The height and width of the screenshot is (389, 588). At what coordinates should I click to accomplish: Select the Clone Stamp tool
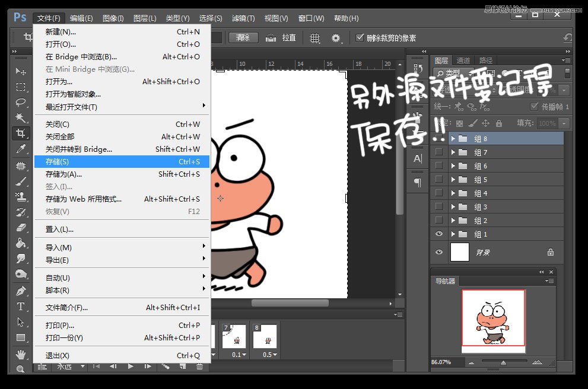(x=21, y=197)
